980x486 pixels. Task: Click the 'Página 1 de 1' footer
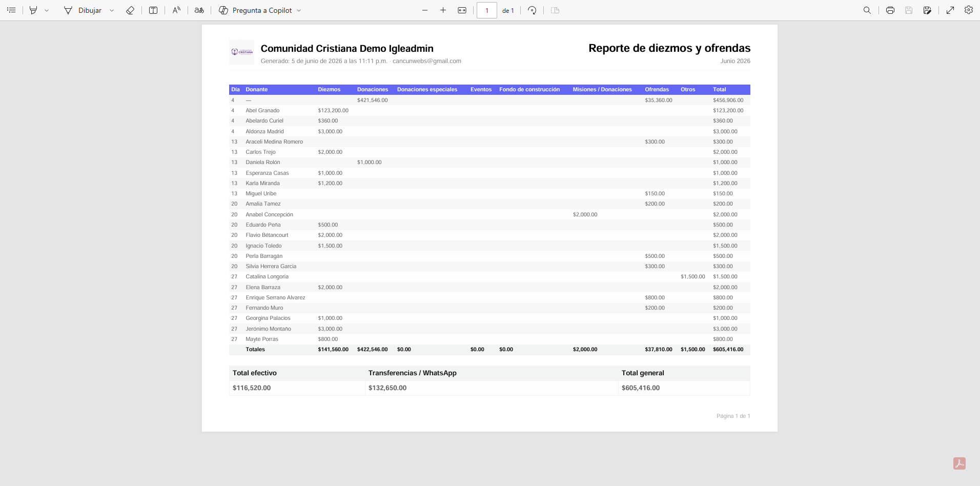click(733, 416)
